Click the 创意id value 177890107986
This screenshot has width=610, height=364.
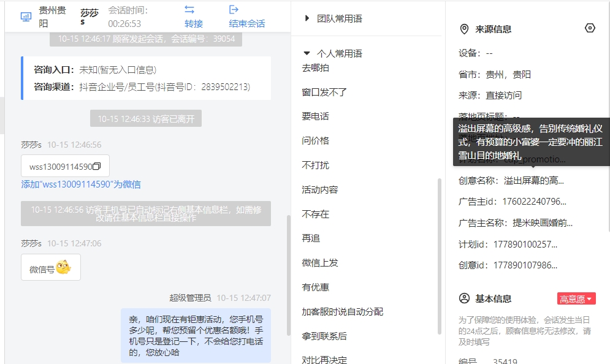click(x=525, y=265)
